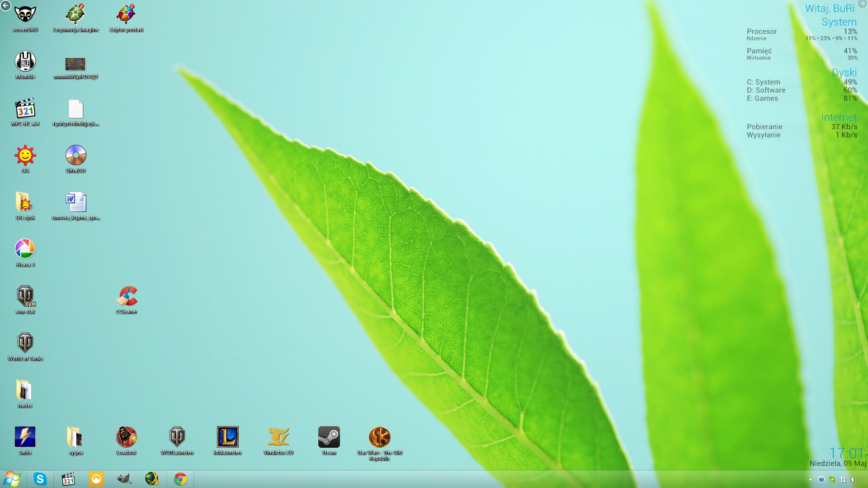The image size is (868, 488).
Task: Select the Vindictus EU shortcut
Action: 278,441
